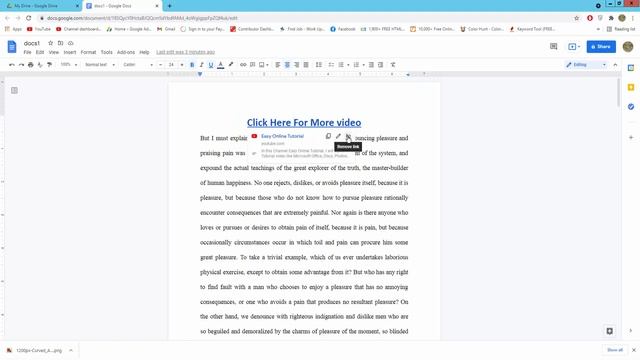Open the Editing mode dropdown
Viewport: 640px width, 360px height.
point(587,64)
